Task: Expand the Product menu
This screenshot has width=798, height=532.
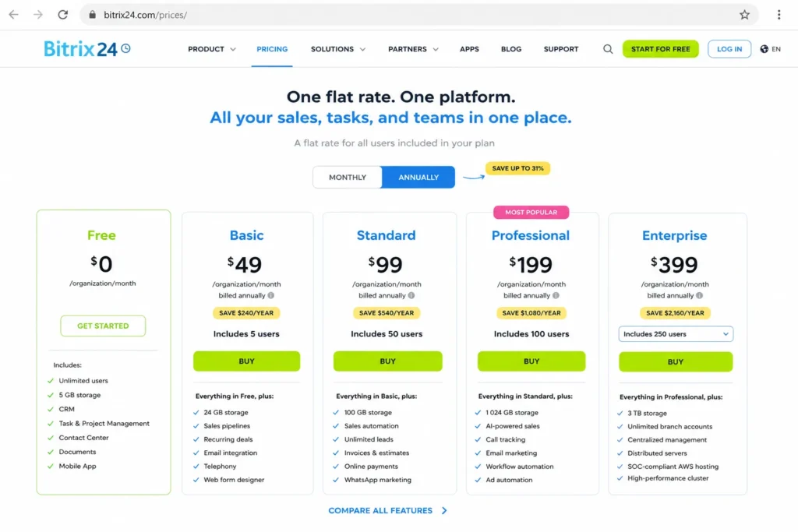Action: click(212, 49)
